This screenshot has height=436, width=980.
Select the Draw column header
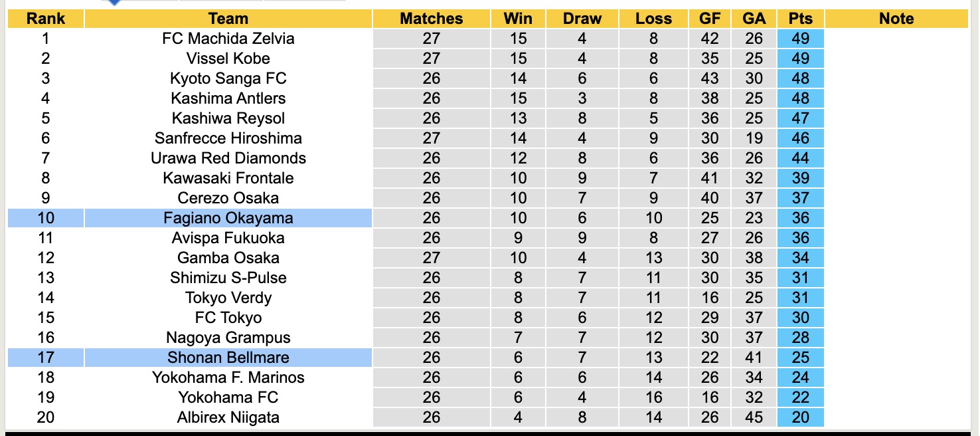[582, 19]
